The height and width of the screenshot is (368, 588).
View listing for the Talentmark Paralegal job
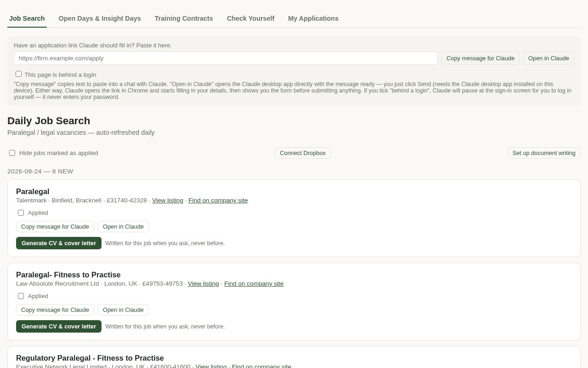pos(168,201)
